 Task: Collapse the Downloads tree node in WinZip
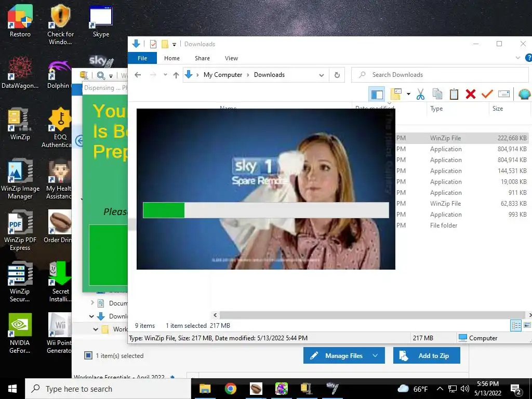pos(91,316)
